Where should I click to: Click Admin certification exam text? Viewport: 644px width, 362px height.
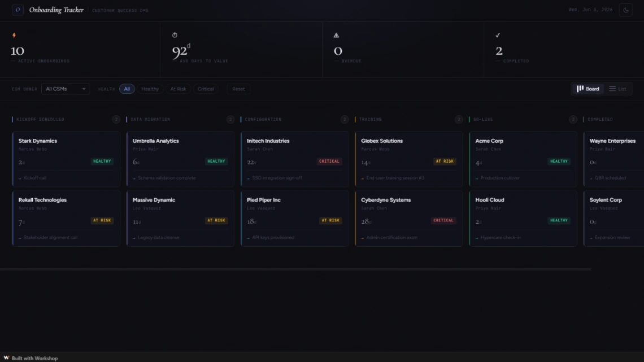coord(392,238)
